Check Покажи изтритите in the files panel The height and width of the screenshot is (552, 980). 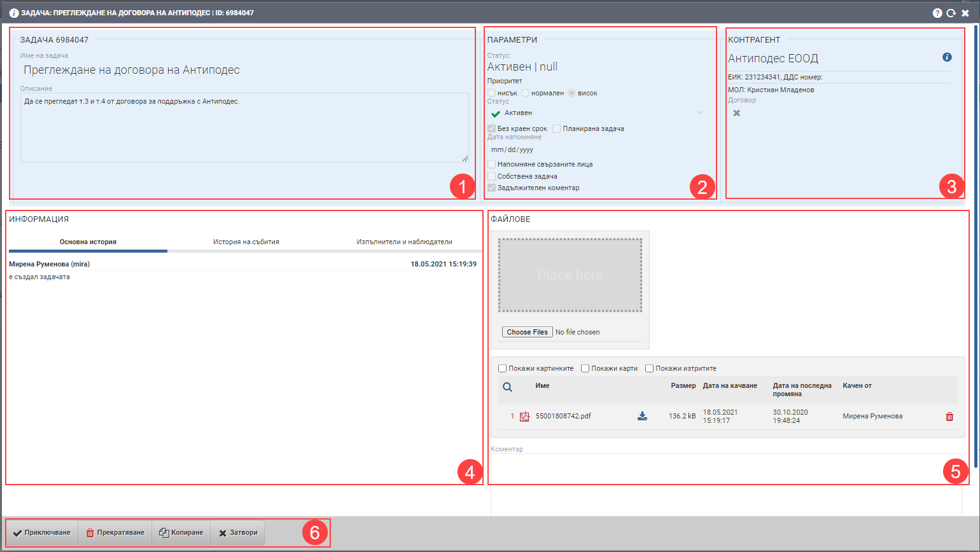(650, 368)
